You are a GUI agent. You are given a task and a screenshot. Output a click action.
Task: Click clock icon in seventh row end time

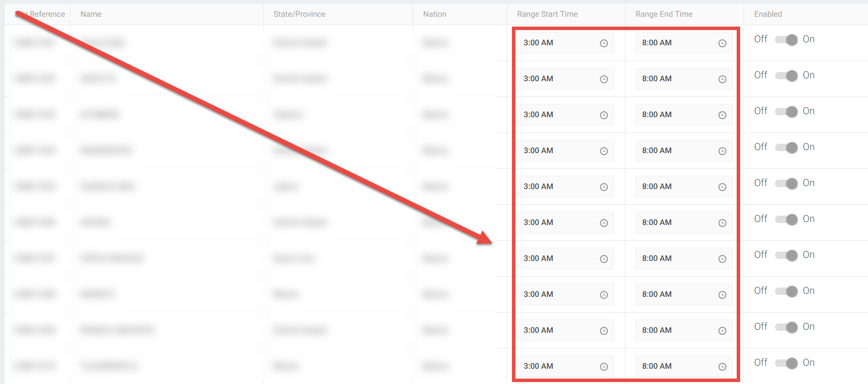click(722, 259)
